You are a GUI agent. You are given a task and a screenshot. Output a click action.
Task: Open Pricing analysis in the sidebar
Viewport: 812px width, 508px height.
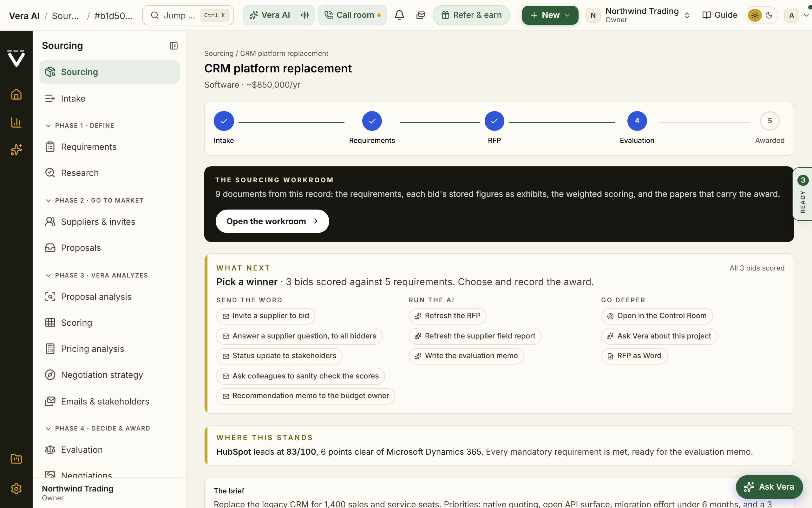pyautogui.click(x=109, y=349)
